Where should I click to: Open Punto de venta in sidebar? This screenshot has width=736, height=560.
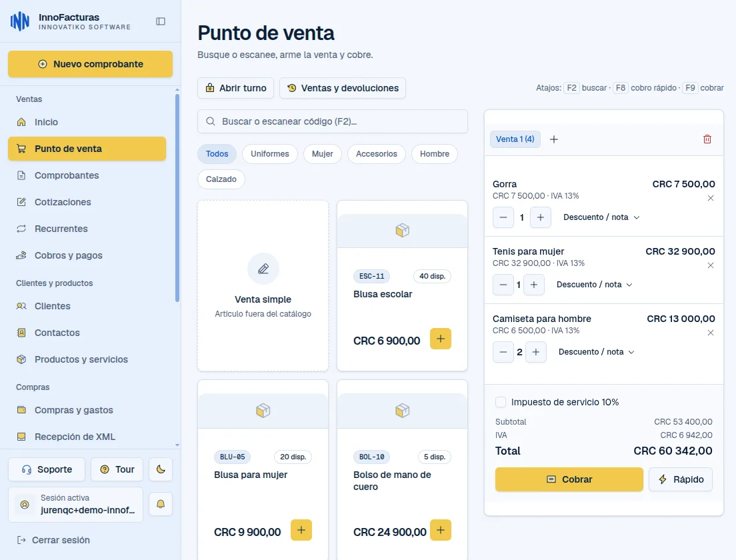click(87, 149)
